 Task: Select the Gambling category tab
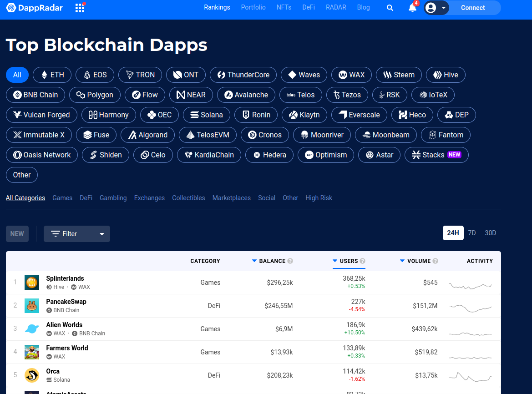pos(113,198)
